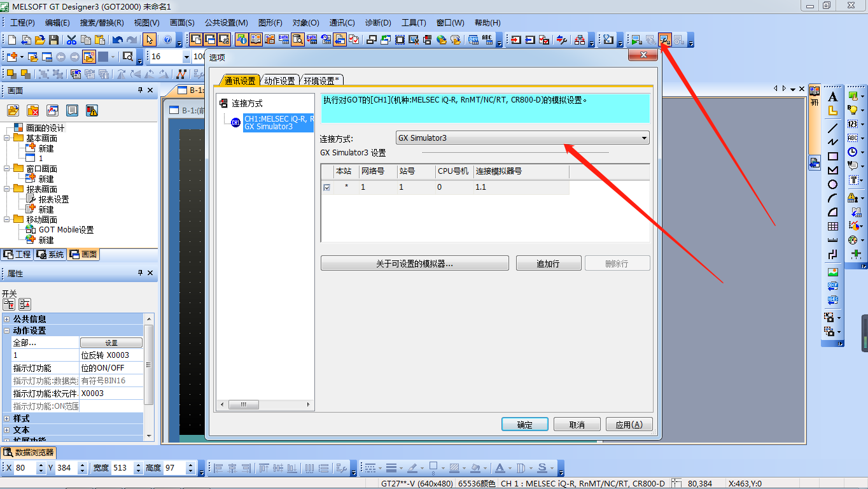Click the scissors-wrench communication settings icon
Image resolution: width=868 pixels, height=489 pixels.
pyautogui.click(x=561, y=39)
